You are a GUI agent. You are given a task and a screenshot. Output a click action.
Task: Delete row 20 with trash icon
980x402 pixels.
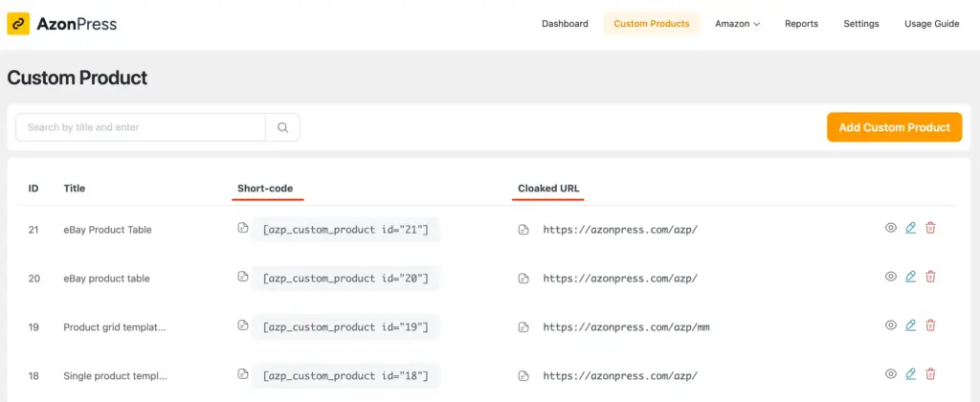[930, 277]
